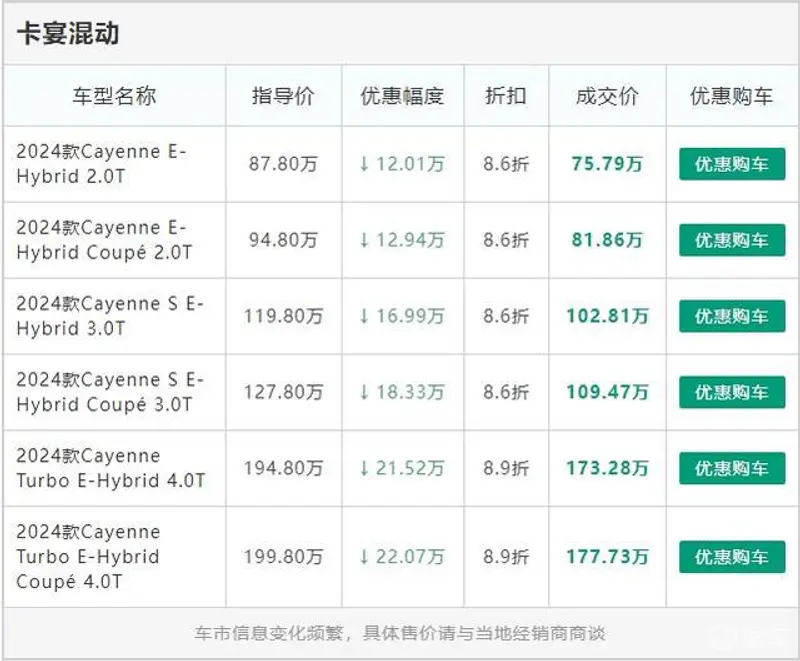This screenshot has width=800, height=661.
Task: Click 优惠购车 button for Turbo E-Hybrid 4.0T
Action: 732,468
